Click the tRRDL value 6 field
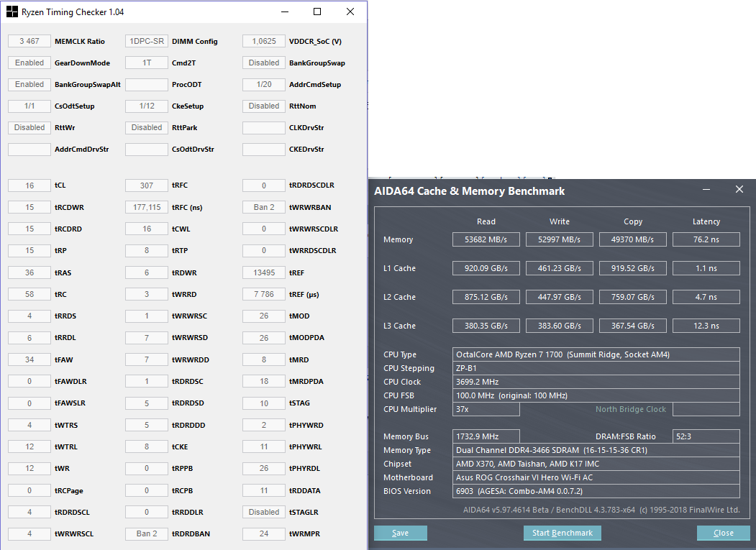756x550 pixels. [29, 338]
